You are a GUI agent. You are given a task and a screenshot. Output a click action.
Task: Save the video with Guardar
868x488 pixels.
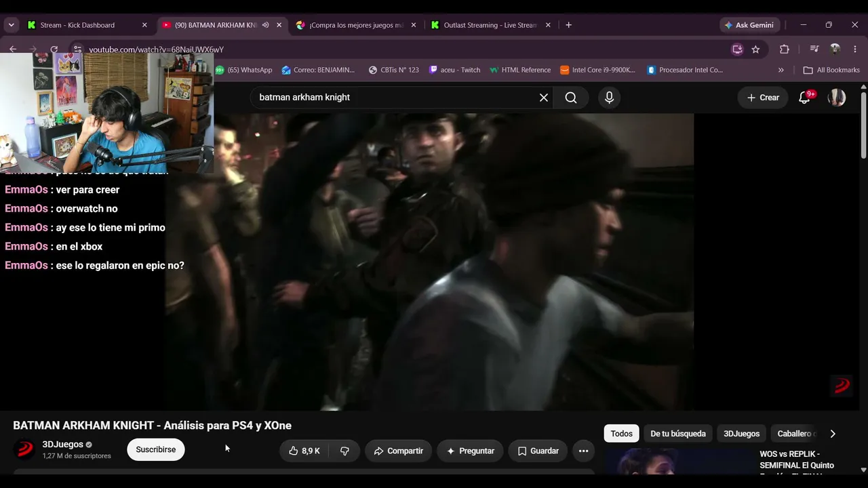(x=538, y=451)
